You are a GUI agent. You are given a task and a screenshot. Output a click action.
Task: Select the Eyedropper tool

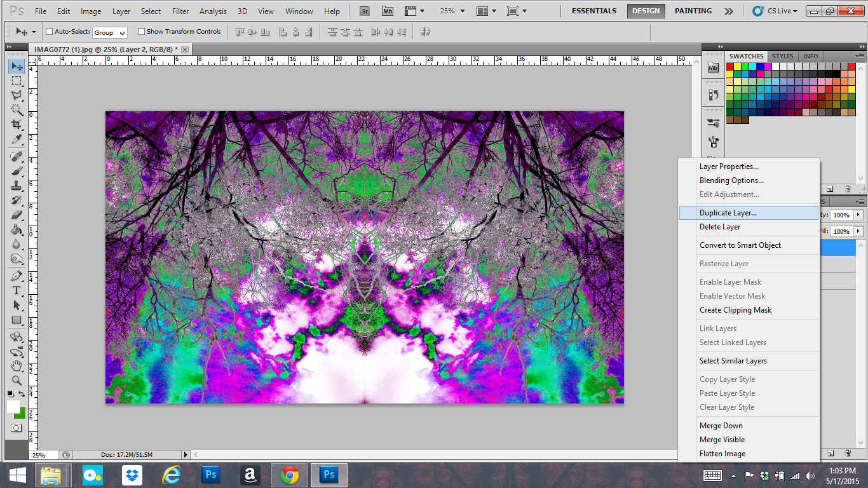pos(17,139)
